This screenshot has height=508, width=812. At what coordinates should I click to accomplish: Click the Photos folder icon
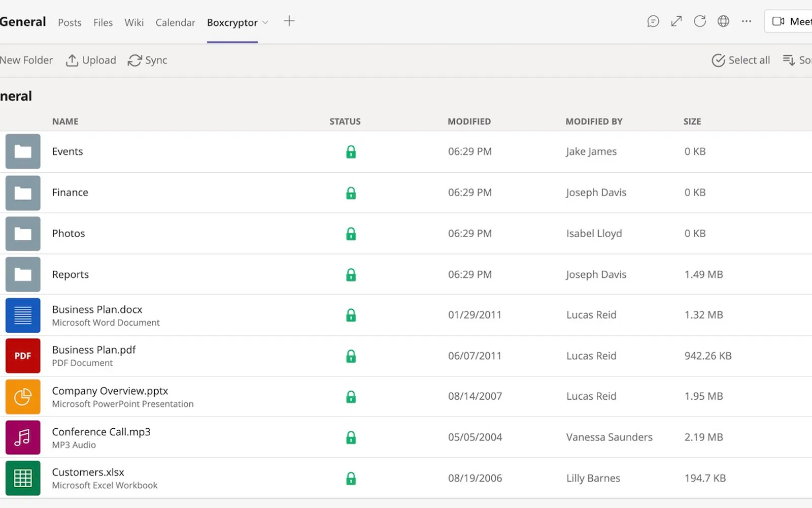(x=23, y=234)
